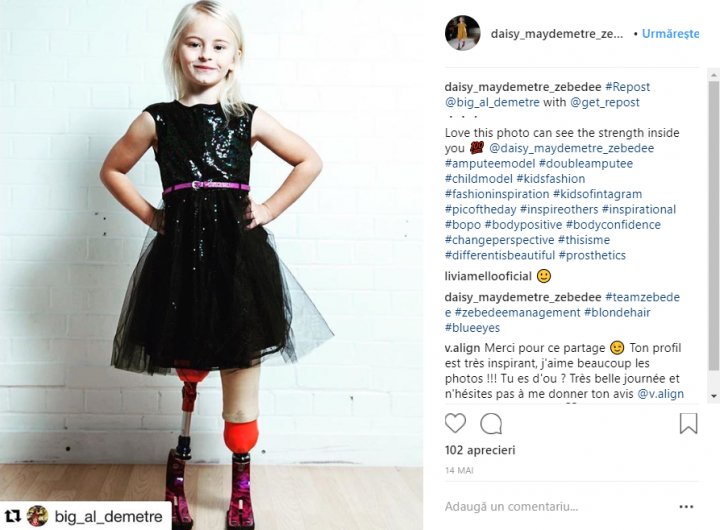
Task: Click the Adaugă un comentariu input field
Action: tap(511, 507)
